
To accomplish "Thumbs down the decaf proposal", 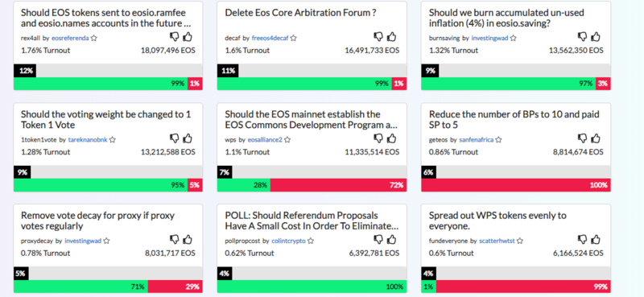I will 378,37.
